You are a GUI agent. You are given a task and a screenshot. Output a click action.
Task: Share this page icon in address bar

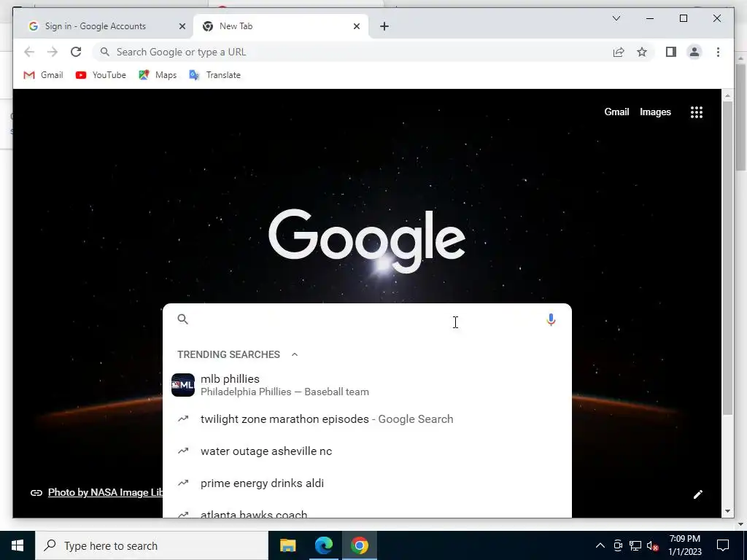[x=619, y=52]
